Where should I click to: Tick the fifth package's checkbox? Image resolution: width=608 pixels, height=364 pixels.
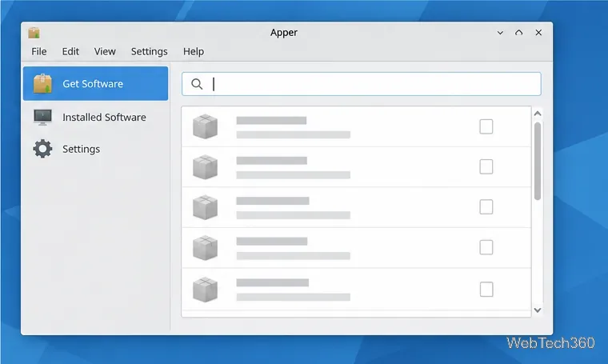tap(486, 289)
